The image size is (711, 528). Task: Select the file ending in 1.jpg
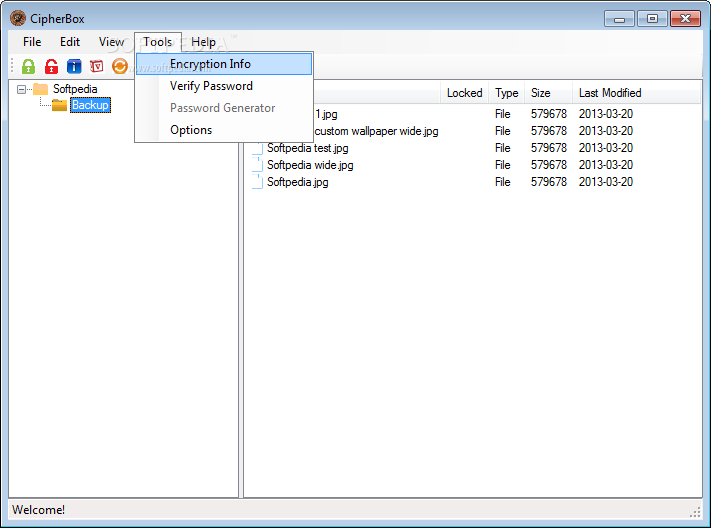pos(326,114)
